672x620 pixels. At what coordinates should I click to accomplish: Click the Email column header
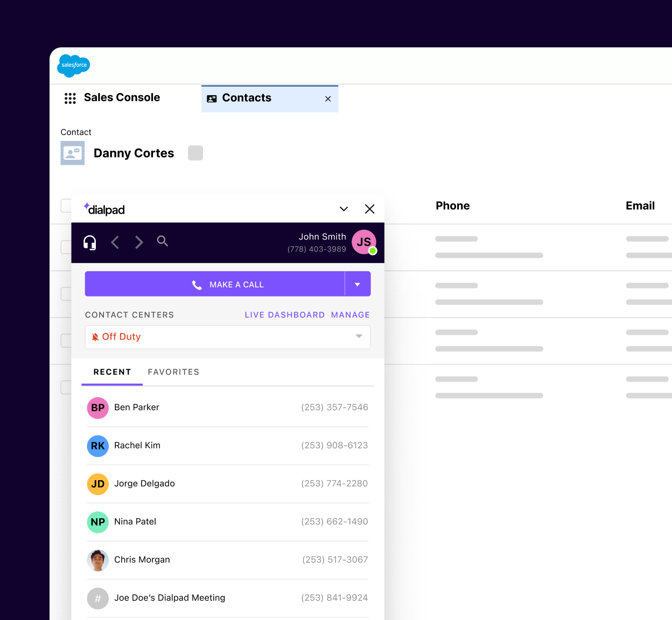pos(640,206)
